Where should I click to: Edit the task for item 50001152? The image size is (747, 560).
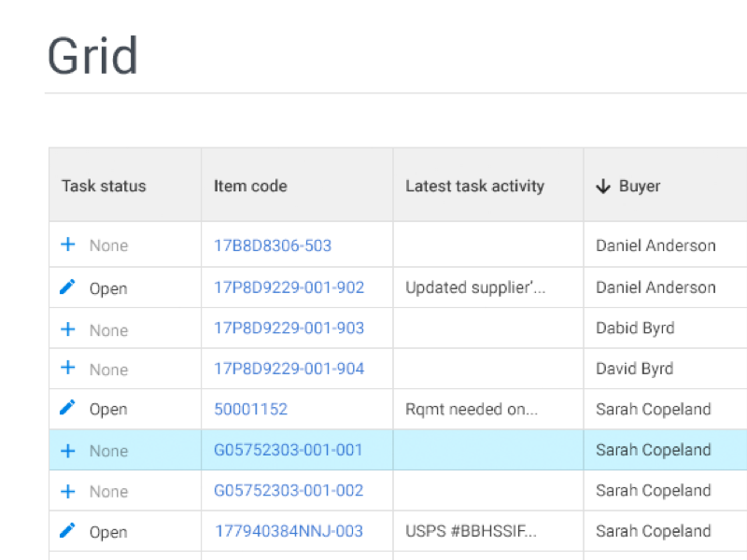click(67, 408)
